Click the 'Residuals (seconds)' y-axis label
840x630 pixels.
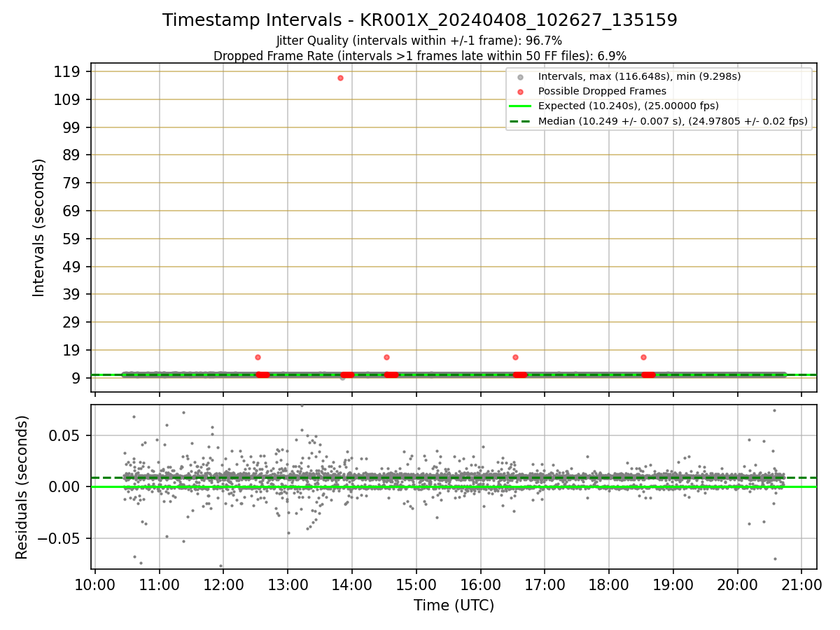pos(22,487)
